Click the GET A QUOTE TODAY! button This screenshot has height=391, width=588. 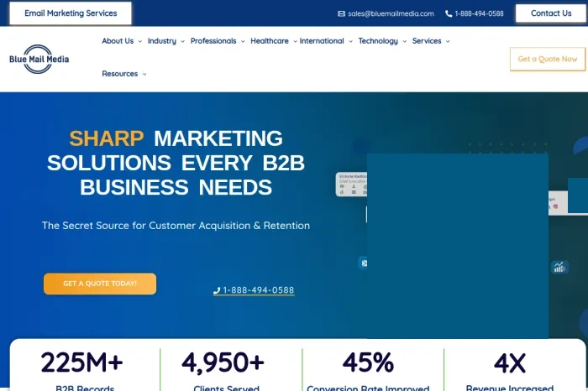click(x=100, y=284)
